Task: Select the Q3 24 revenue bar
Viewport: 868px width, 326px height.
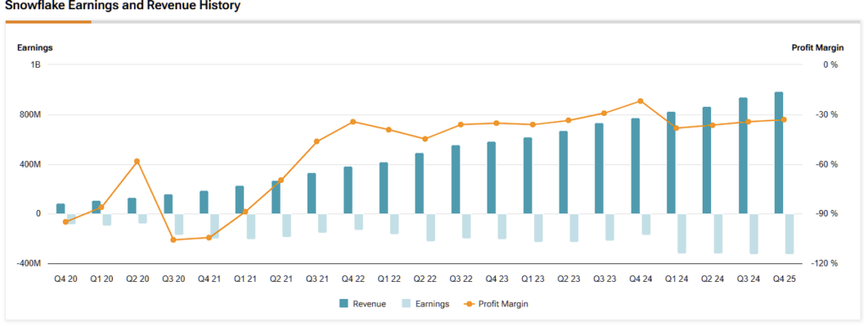Action: pos(743,156)
